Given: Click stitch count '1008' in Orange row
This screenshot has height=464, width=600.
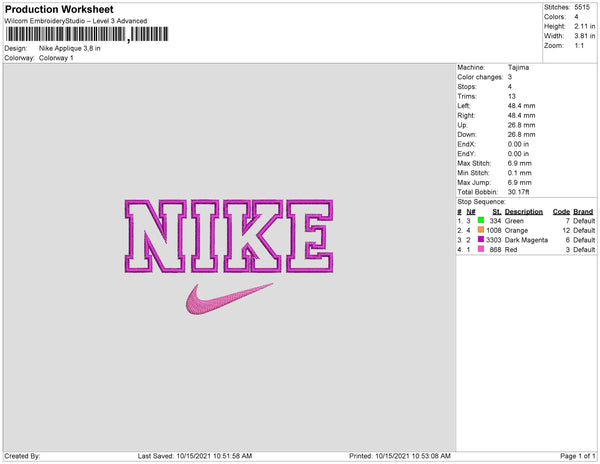Looking at the screenshot, I should [494, 231].
